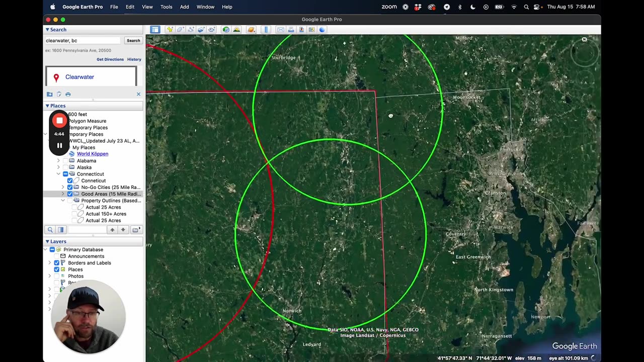Enable the Photos layer checkbox
This screenshot has width=644, height=362.
click(x=56, y=276)
